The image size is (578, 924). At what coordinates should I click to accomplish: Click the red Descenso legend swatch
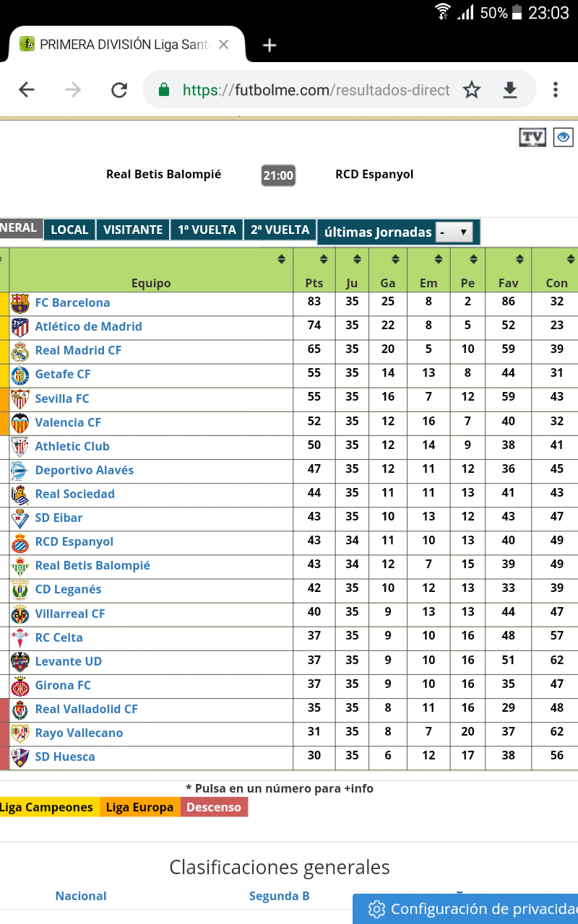tap(214, 807)
